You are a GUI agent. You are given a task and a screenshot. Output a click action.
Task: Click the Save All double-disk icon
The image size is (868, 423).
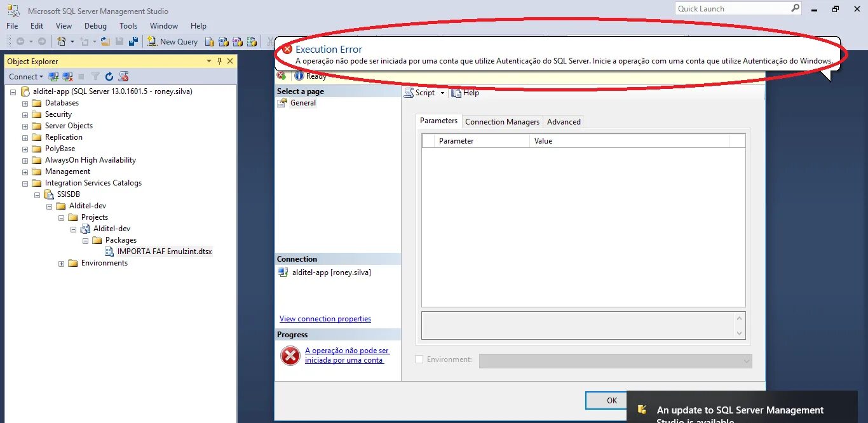pos(133,41)
